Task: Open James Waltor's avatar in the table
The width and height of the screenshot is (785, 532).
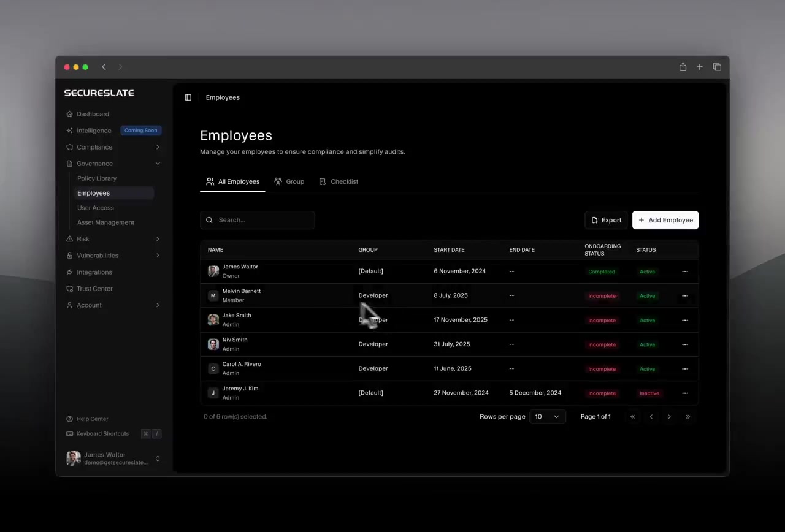Action: 213,271
